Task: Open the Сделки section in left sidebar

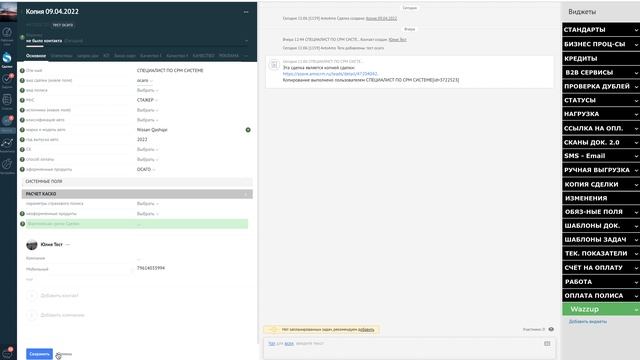Action: click(7, 59)
